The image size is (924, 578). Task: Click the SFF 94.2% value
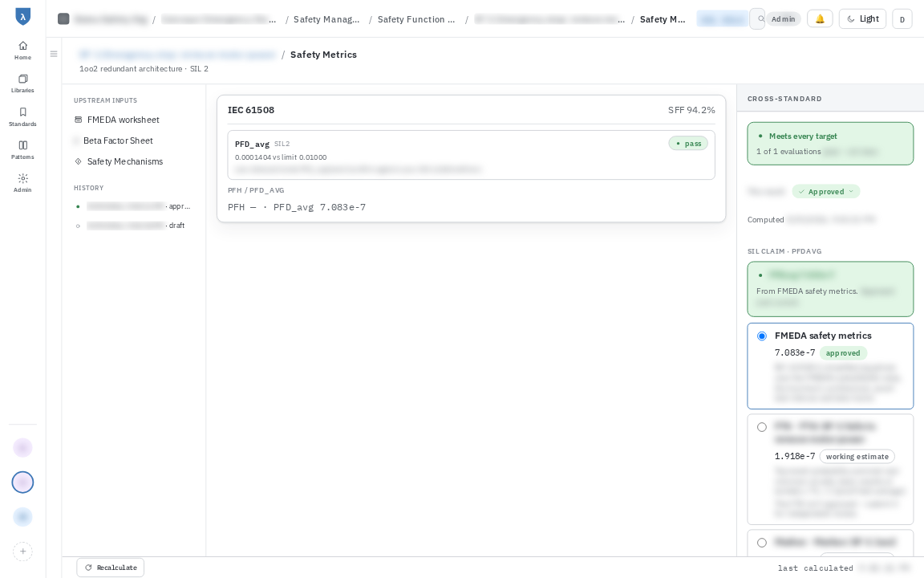691,110
